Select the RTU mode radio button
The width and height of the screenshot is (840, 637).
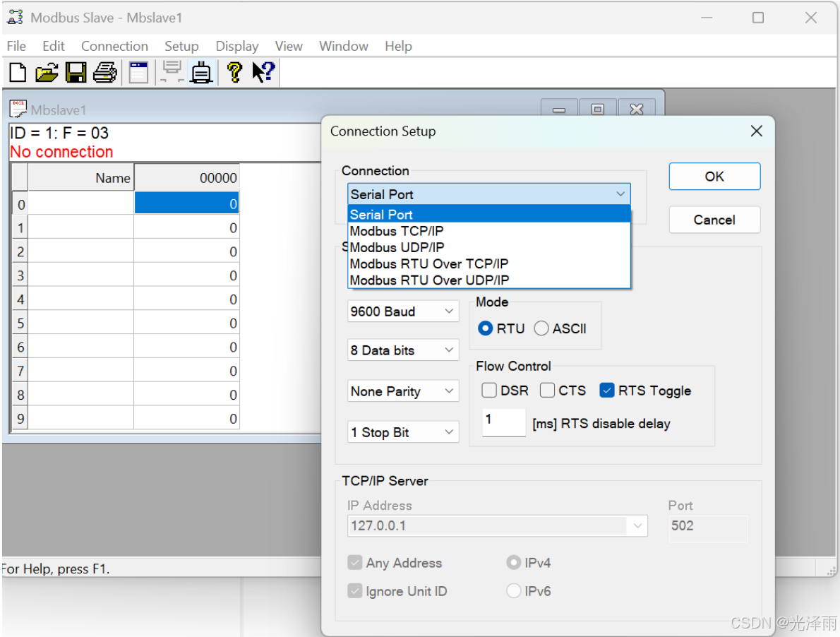(x=486, y=328)
